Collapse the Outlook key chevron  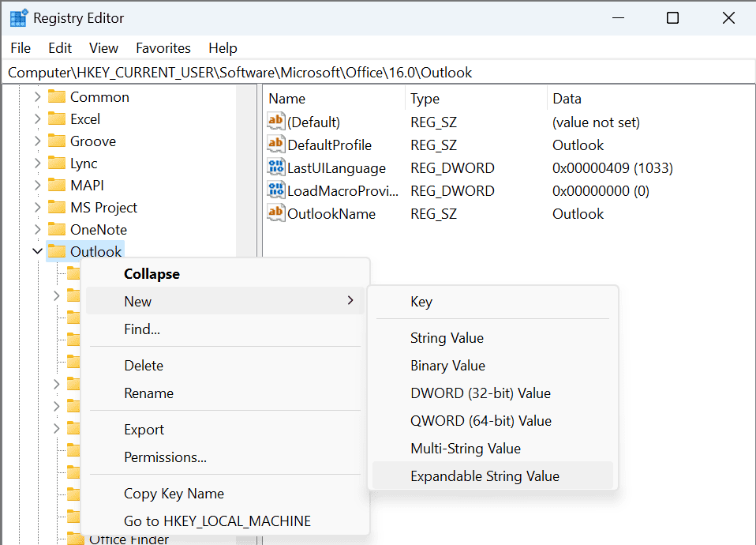coord(38,251)
